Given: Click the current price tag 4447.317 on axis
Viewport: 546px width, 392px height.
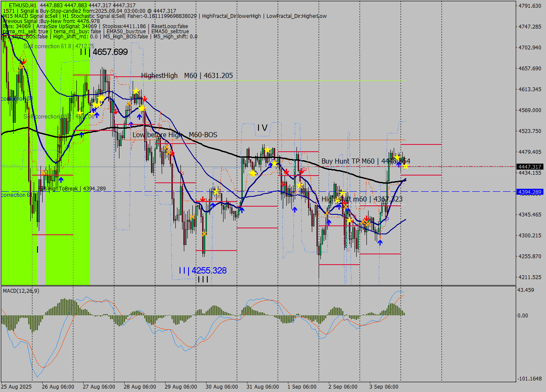Looking at the screenshot, I should click(x=529, y=167).
